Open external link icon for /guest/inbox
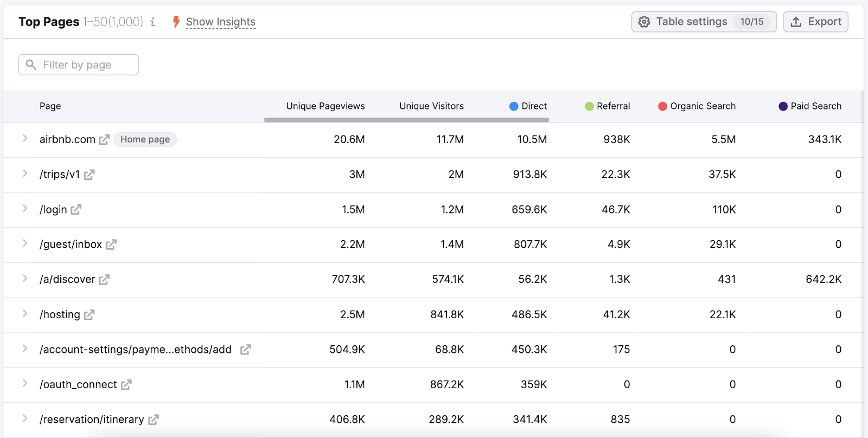The image size is (868, 438). [x=111, y=244]
